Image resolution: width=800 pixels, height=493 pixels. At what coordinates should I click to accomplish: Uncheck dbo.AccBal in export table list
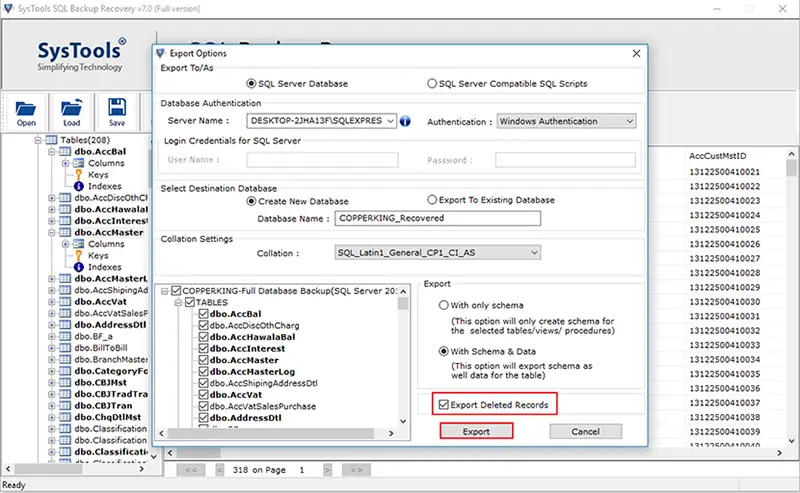(204, 314)
